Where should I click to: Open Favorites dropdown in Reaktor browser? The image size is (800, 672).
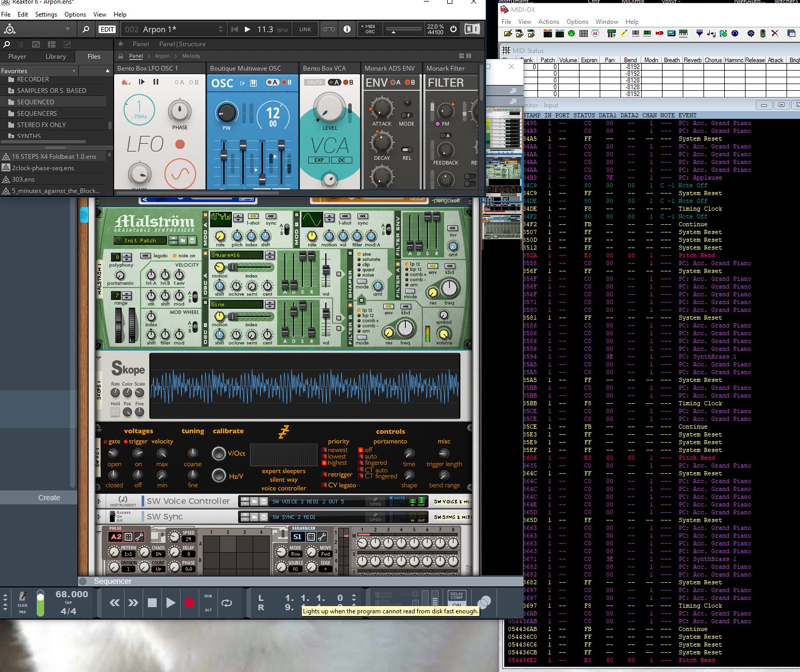74,71
